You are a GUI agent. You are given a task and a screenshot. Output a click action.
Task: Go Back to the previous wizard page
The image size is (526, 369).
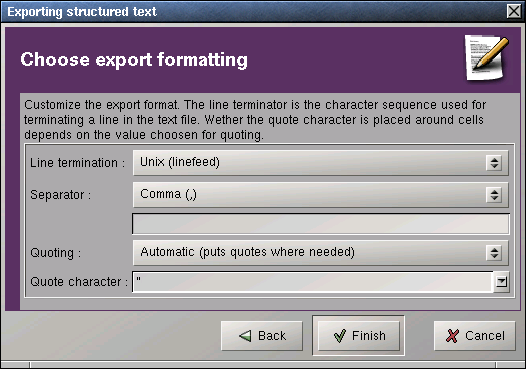tap(262, 336)
